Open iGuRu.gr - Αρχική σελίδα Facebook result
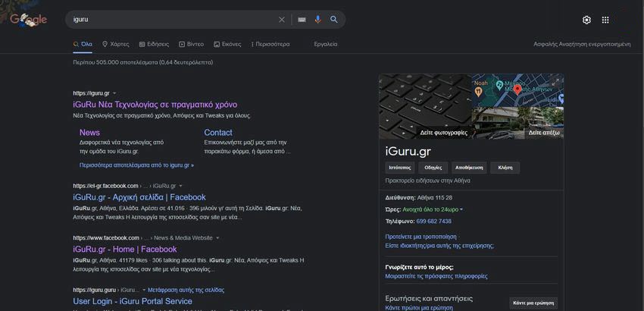The image size is (644, 311). [139, 197]
